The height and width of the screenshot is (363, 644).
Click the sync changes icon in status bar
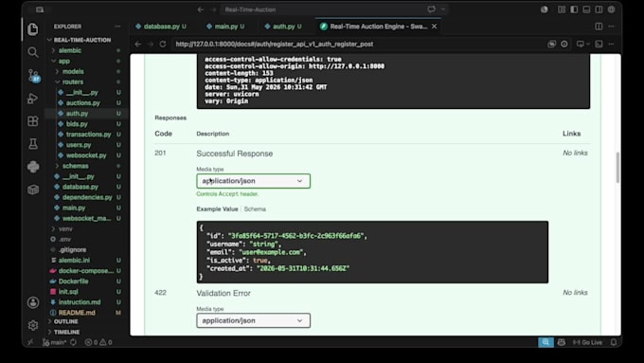click(74, 342)
